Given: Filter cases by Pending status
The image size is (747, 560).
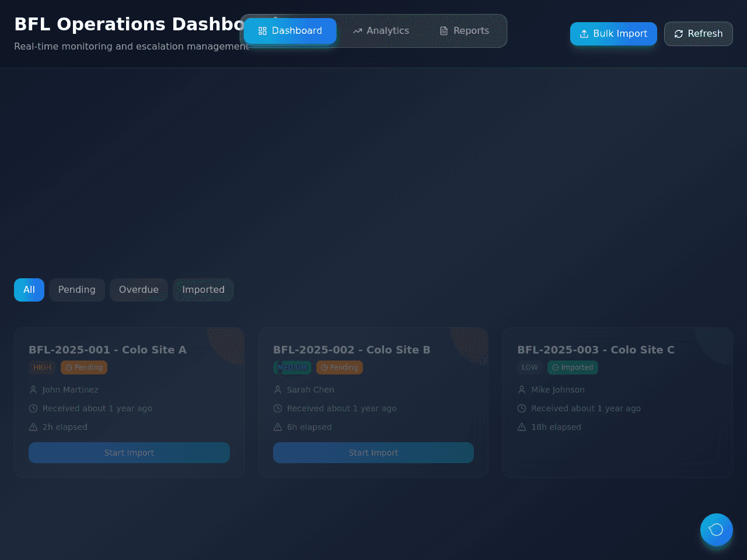Looking at the screenshot, I should click(77, 290).
